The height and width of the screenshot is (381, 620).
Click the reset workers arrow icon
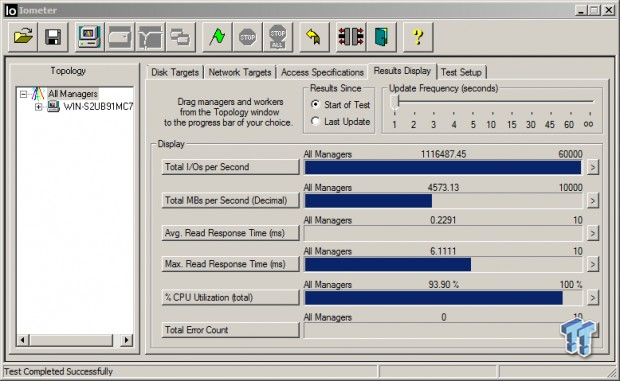pos(314,37)
